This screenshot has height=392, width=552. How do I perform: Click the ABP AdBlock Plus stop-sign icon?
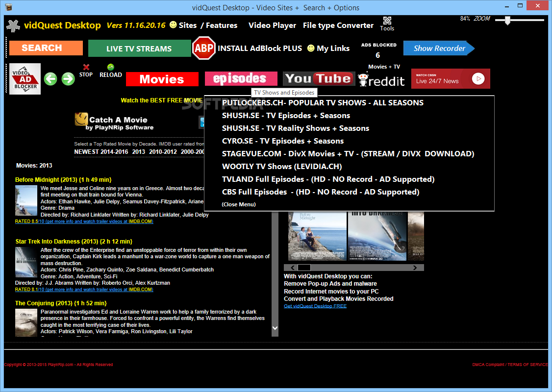coord(204,48)
